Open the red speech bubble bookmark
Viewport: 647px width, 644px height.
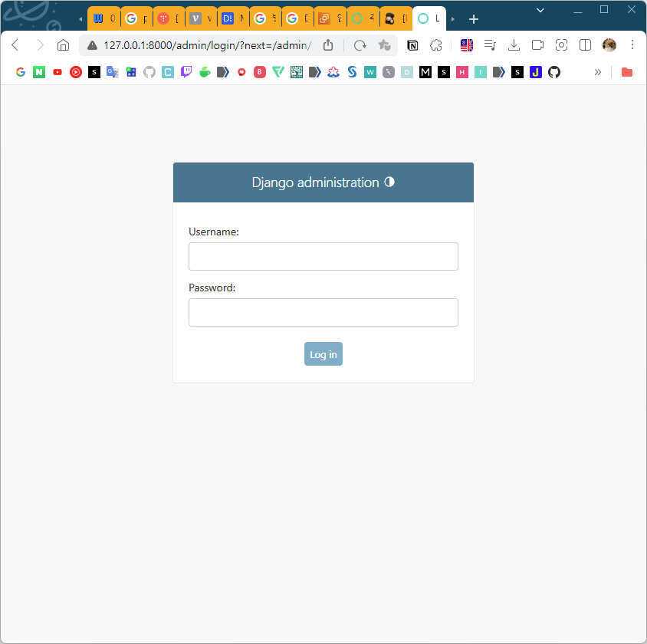pos(241,72)
